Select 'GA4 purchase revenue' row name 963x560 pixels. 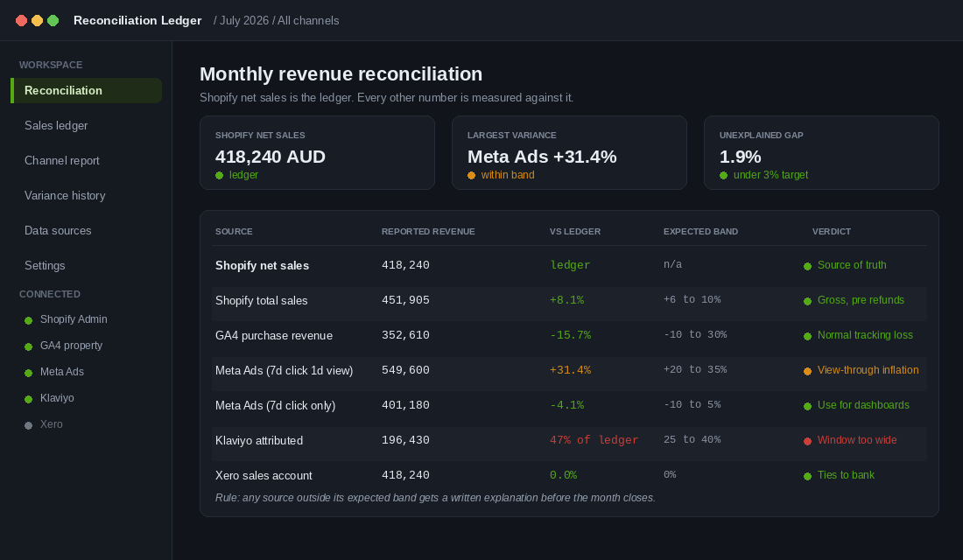(x=274, y=335)
